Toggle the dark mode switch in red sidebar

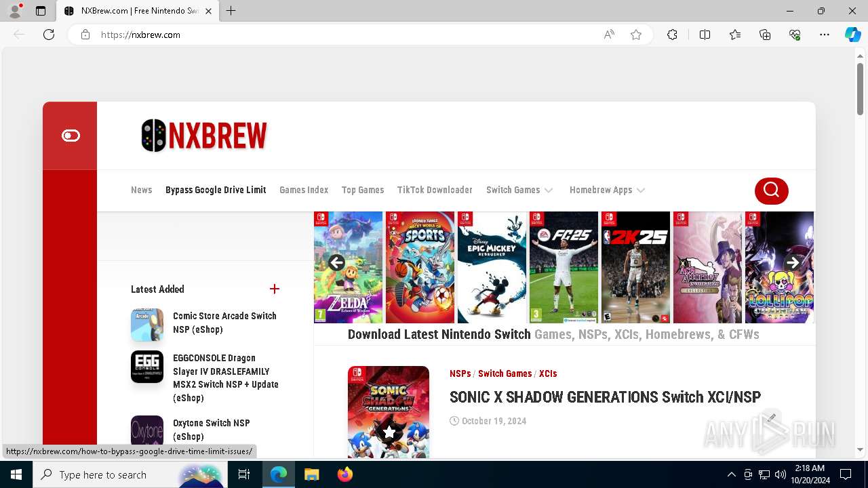pos(71,136)
